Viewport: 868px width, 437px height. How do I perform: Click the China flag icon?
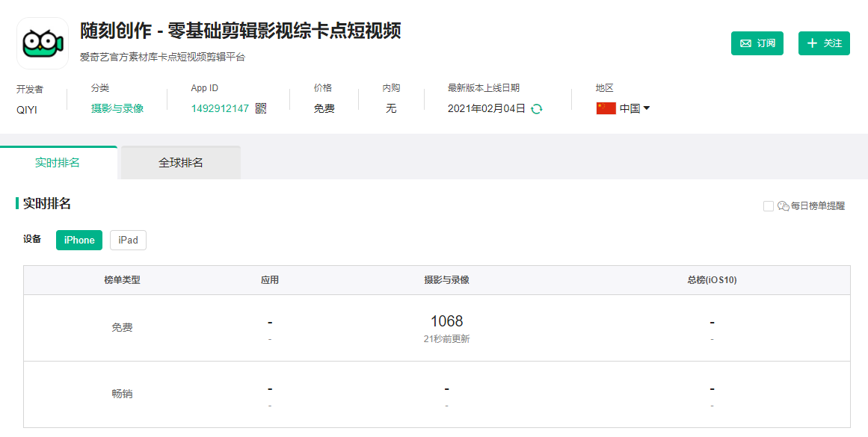606,108
